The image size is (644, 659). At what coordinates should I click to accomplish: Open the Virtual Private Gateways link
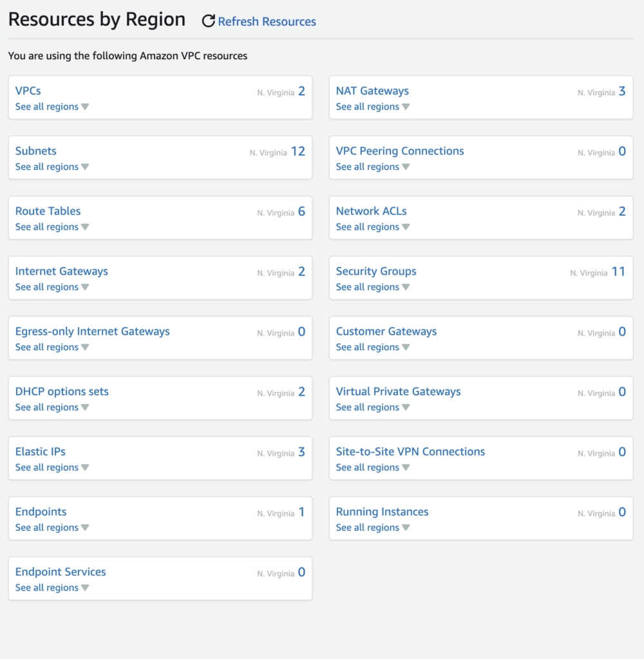398,391
